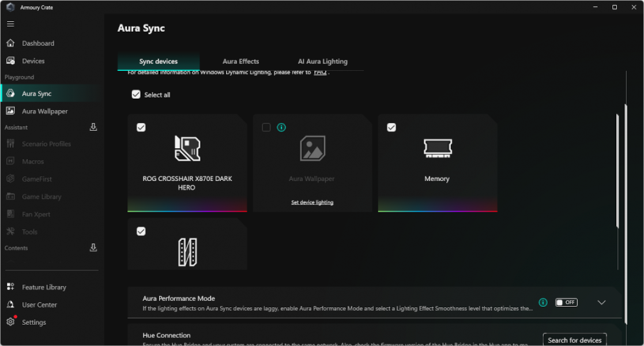This screenshot has width=644, height=346.
Task: Click the Scenario Profiles icon
Action: coord(10,144)
